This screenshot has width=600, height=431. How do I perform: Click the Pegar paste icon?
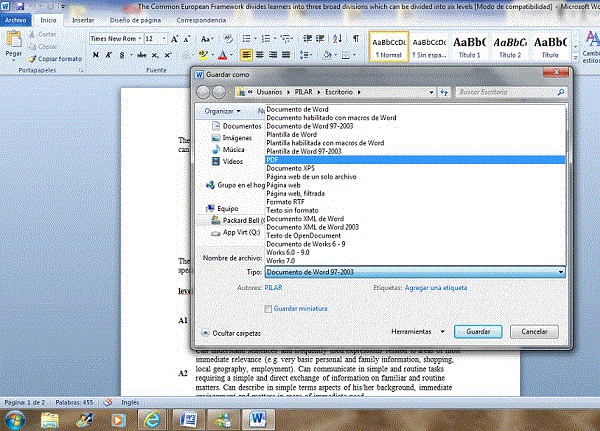click(x=14, y=40)
